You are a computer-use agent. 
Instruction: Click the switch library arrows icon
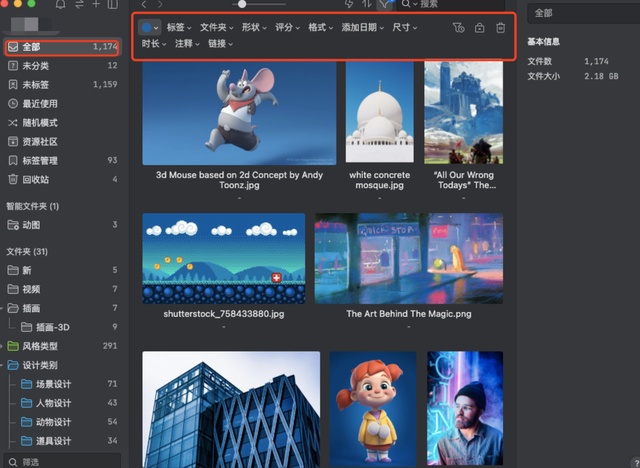pyautogui.click(x=79, y=4)
